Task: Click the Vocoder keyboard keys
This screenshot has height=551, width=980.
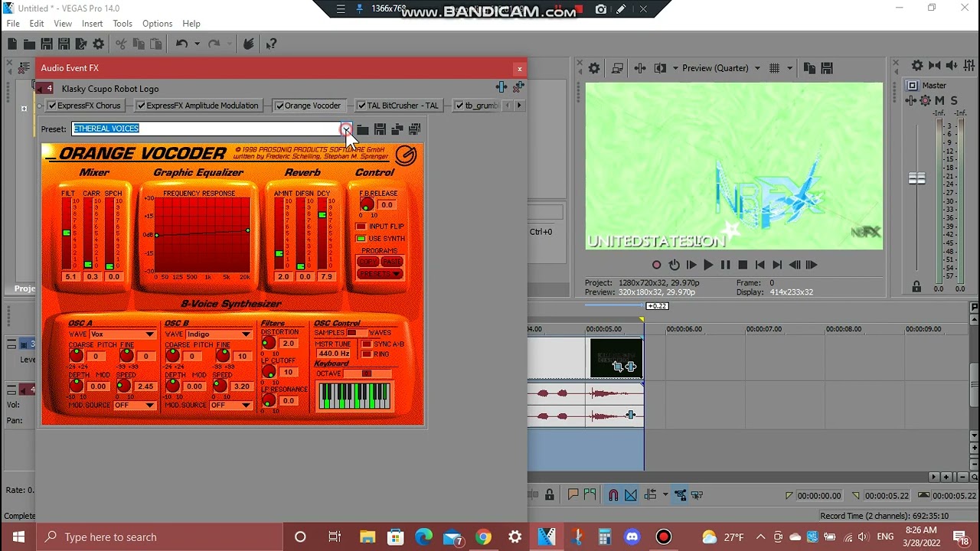Action: pos(354,396)
